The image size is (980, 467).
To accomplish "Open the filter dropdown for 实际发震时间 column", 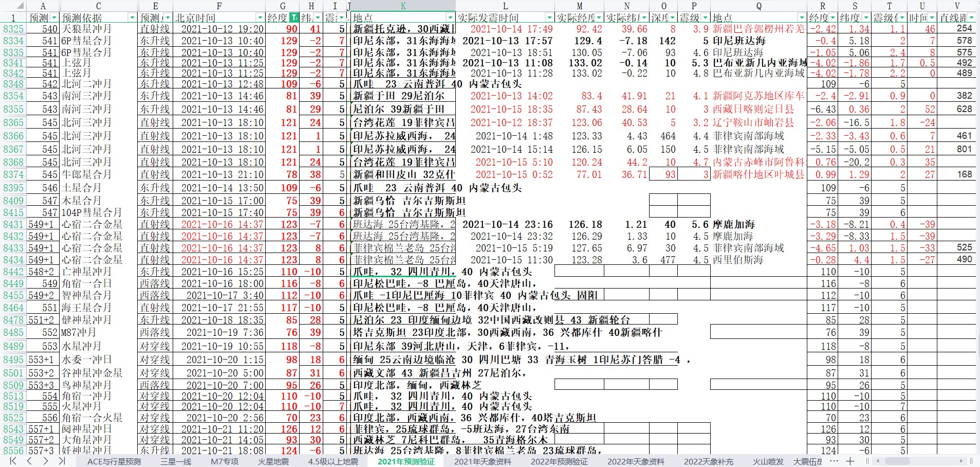I will tap(549, 18).
